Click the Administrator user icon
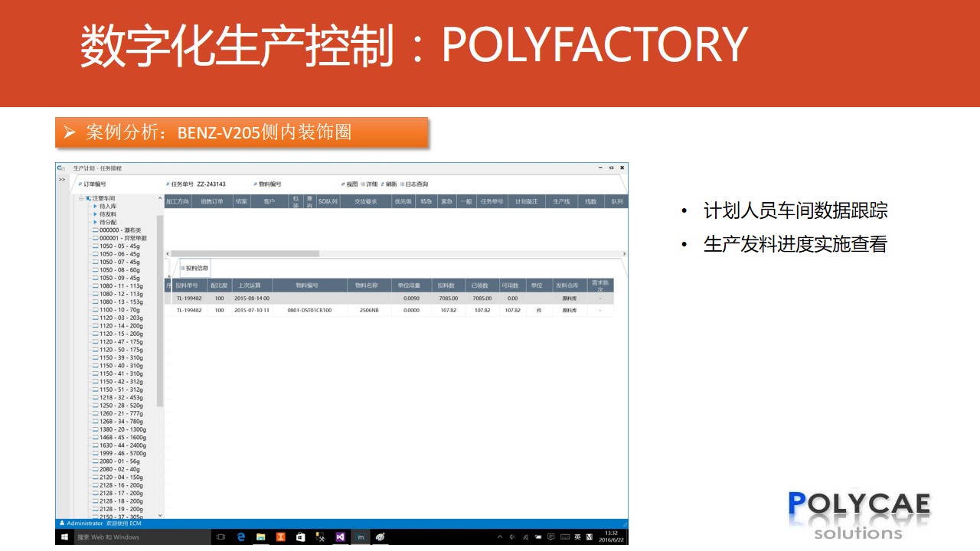The width and height of the screenshot is (980, 551). (62, 523)
